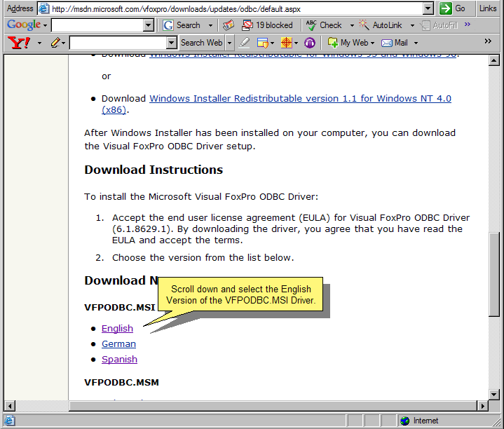
Task: Click the German download link
Action: (118, 343)
